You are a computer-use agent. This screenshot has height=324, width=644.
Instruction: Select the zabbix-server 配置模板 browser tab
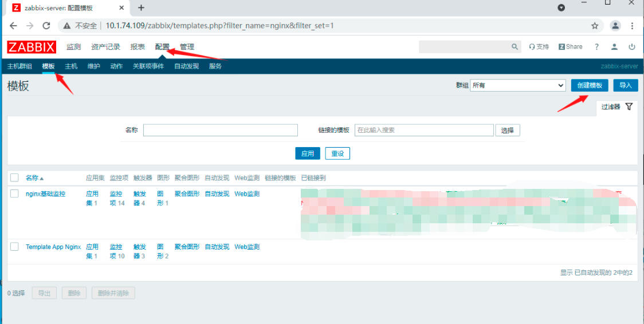pyautogui.click(x=68, y=7)
